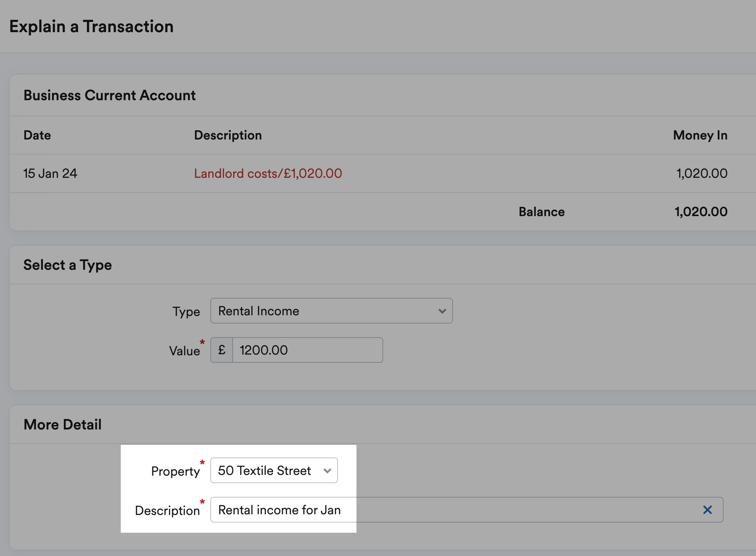Select the Balance total 1,020.00
This screenshot has height=556, width=756.
701,212
